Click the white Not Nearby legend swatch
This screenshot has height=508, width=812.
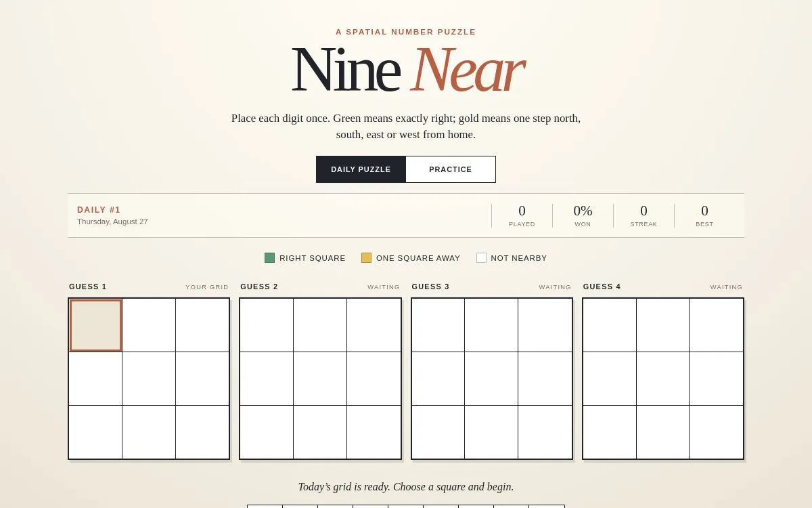(x=481, y=258)
